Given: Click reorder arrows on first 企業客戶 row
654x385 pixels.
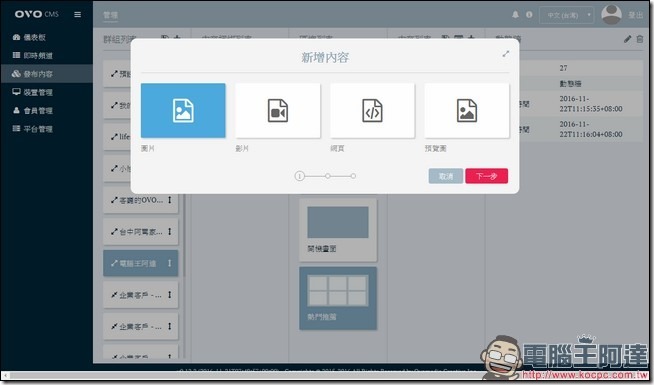Looking at the screenshot, I should [x=170, y=295].
